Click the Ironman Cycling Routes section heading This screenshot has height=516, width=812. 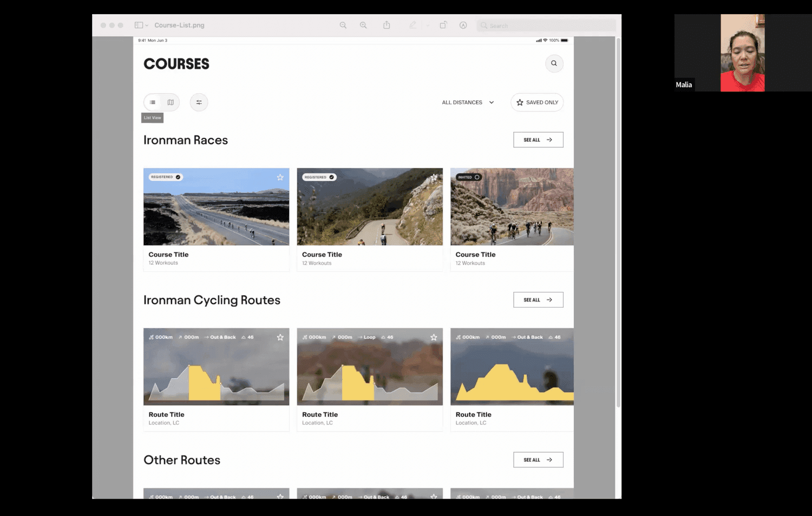(x=212, y=301)
